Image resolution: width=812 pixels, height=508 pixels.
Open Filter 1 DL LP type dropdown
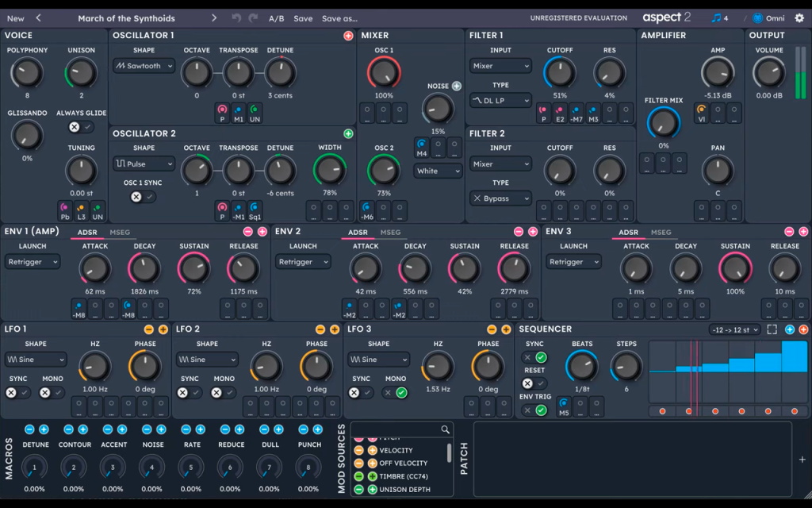(500, 101)
